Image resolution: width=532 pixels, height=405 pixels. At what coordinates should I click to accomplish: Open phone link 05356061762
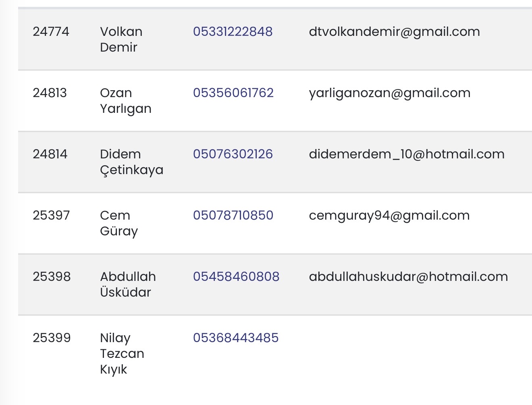pyautogui.click(x=233, y=93)
